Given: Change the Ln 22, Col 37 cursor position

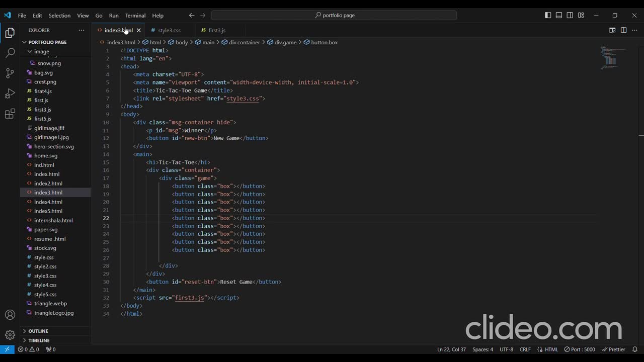Looking at the screenshot, I should coord(451,349).
